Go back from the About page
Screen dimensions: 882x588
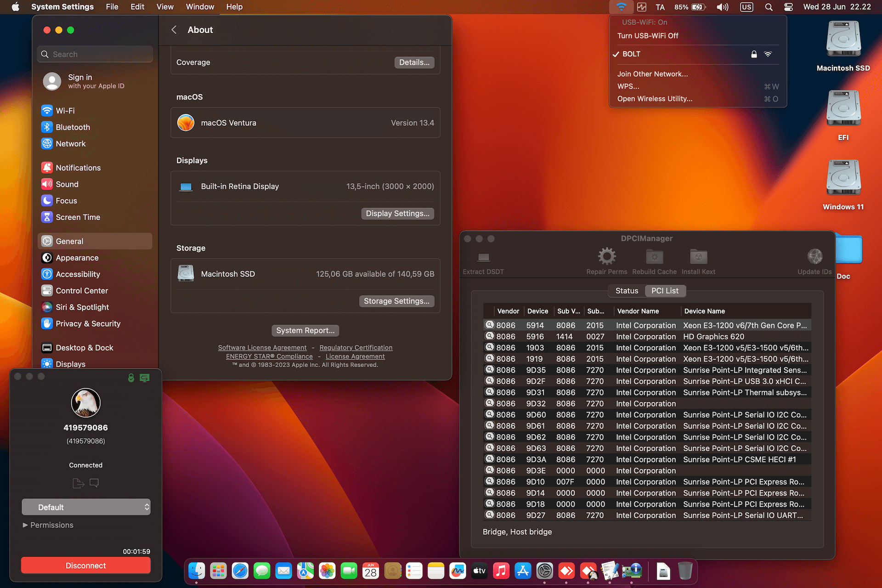point(174,30)
